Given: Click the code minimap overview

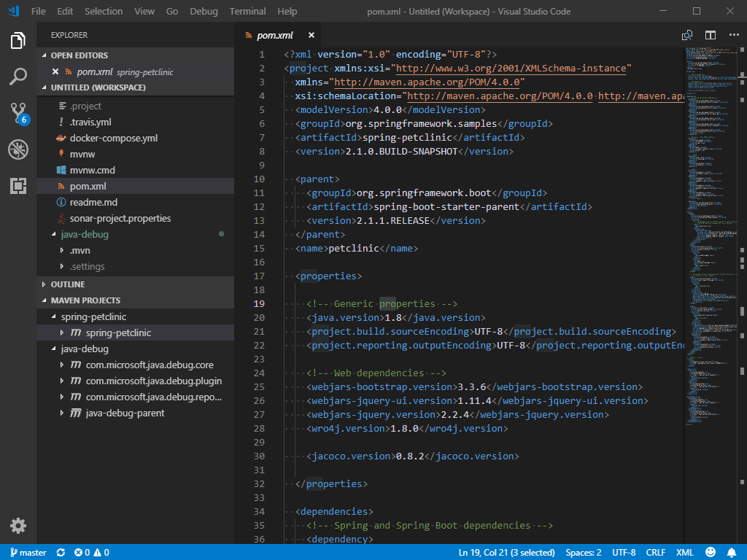Looking at the screenshot, I should click(x=712, y=238).
